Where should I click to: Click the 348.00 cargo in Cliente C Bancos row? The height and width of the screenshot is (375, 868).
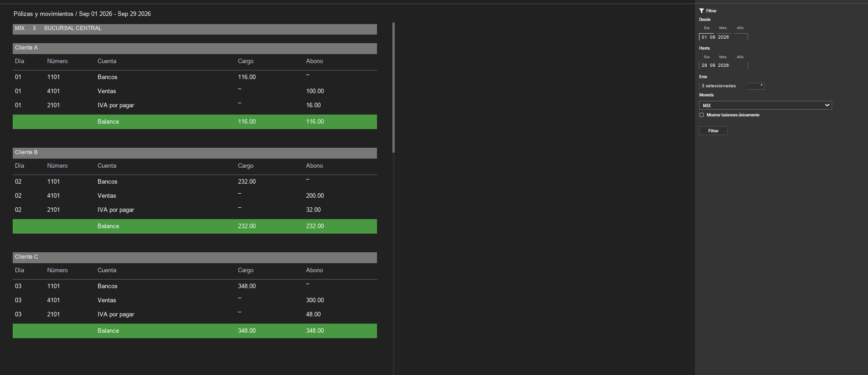[x=247, y=286]
